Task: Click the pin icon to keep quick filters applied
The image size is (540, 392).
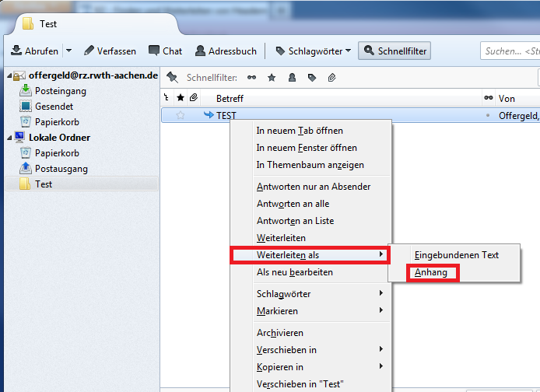Action: click(172, 78)
